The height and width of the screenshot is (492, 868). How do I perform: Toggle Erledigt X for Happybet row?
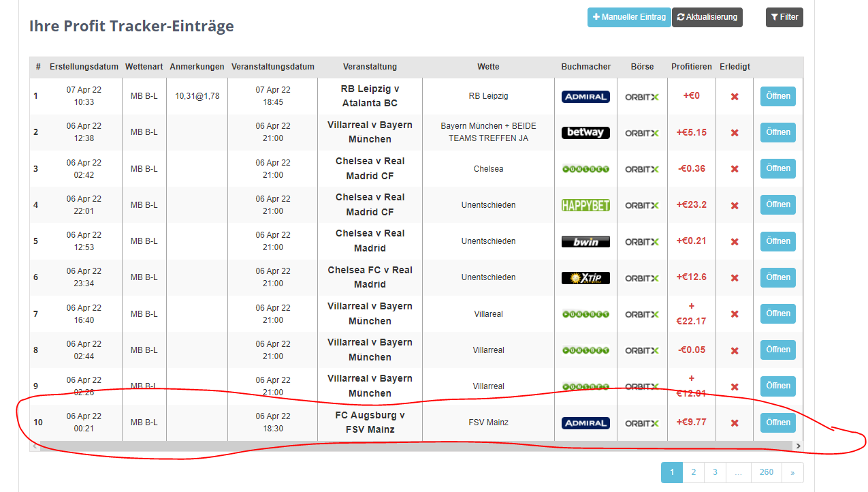(735, 206)
